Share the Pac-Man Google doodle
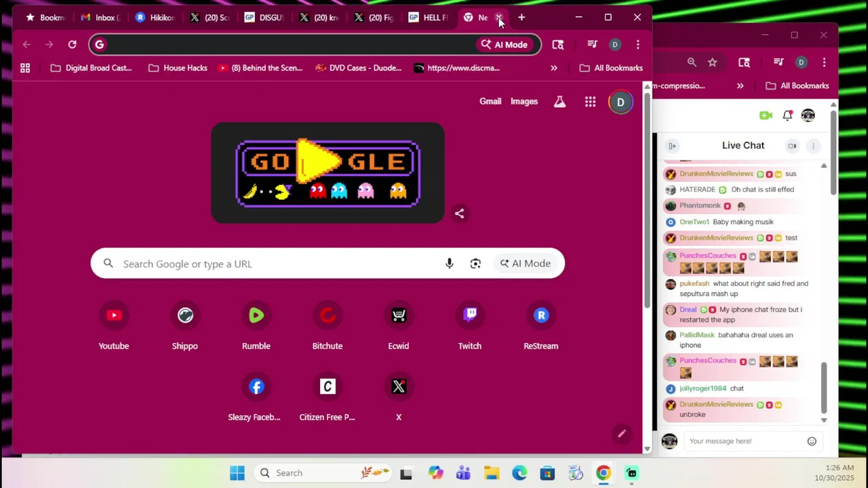This screenshot has width=868, height=488. coord(459,213)
